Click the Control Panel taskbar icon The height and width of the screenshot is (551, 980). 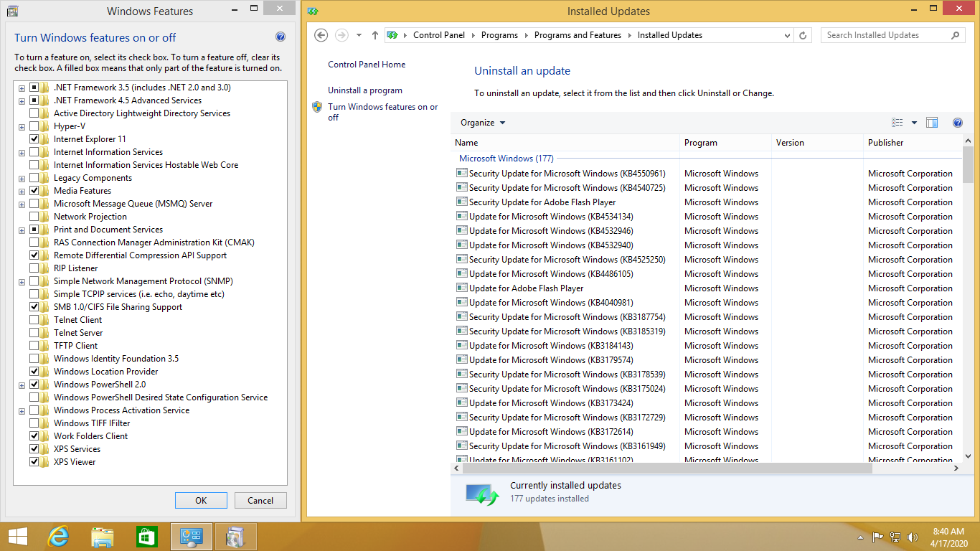click(x=192, y=537)
